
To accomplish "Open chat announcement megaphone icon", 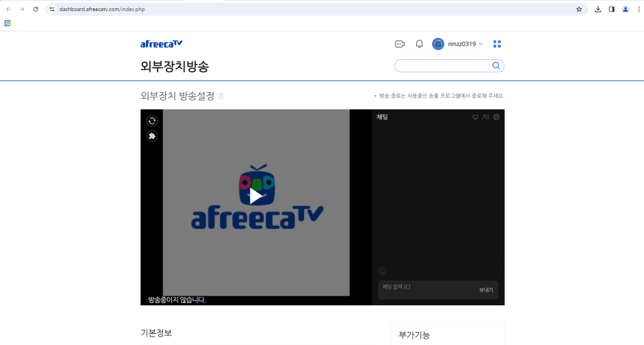I will coord(475,117).
